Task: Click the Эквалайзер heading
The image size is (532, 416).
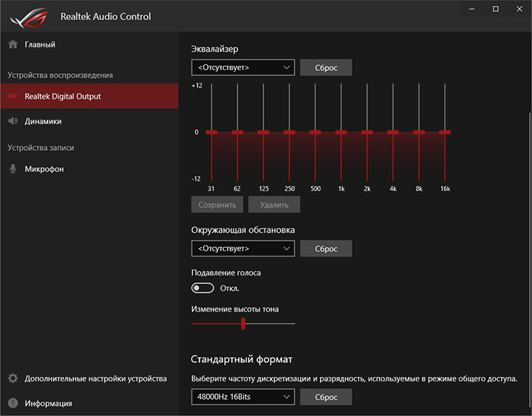Action: point(215,49)
